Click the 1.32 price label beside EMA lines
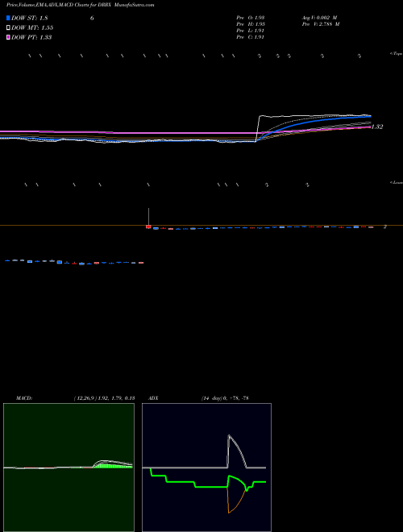The width and height of the screenshot is (403, 532). [x=377, y=127]
